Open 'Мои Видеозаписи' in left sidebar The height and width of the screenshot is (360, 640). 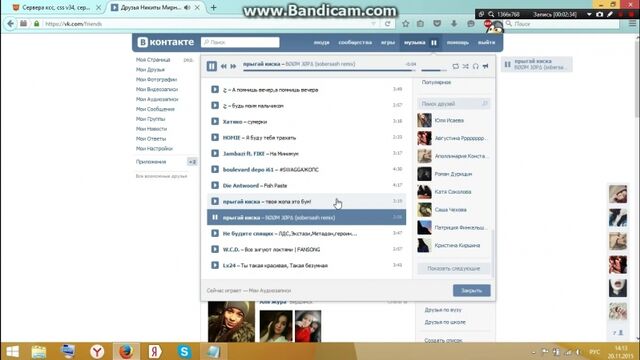157,89
